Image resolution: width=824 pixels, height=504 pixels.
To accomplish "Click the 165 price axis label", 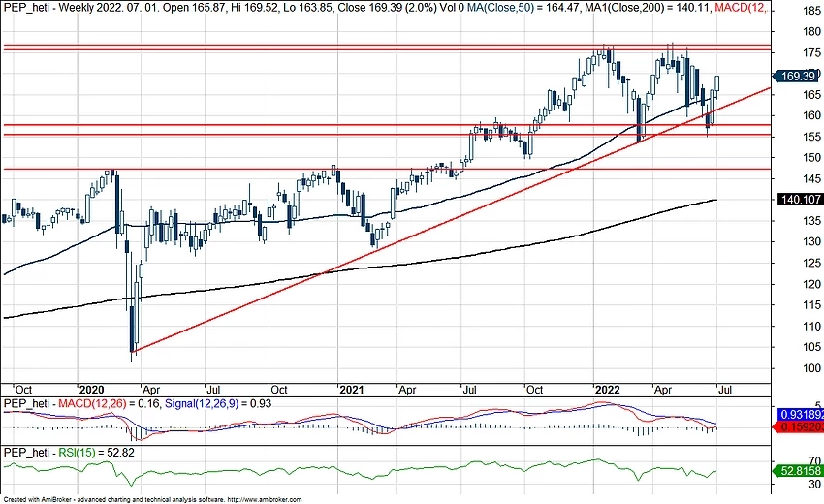I will [812, 95].
